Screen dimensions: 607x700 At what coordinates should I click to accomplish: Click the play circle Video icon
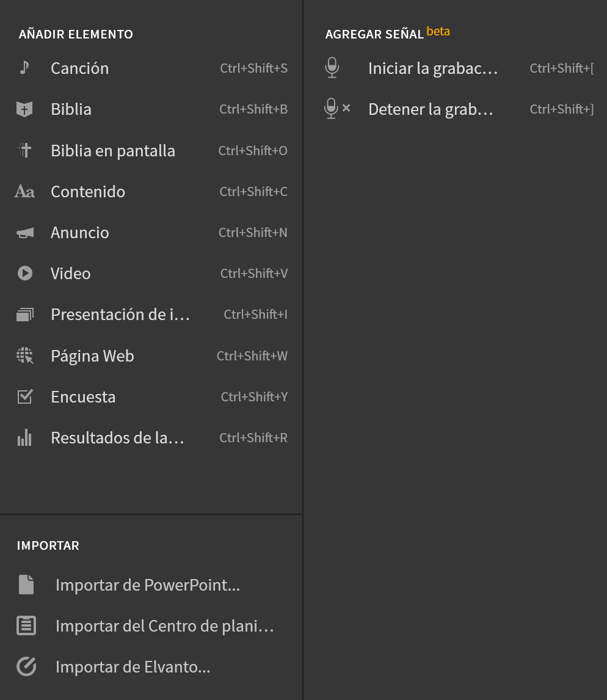25,273
